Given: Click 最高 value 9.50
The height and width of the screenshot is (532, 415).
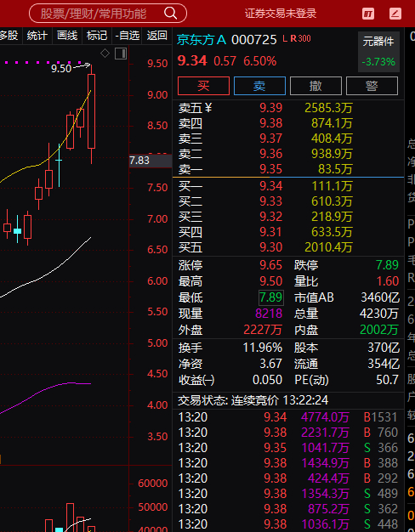Looking at the screenshot, I should (271, 281).
